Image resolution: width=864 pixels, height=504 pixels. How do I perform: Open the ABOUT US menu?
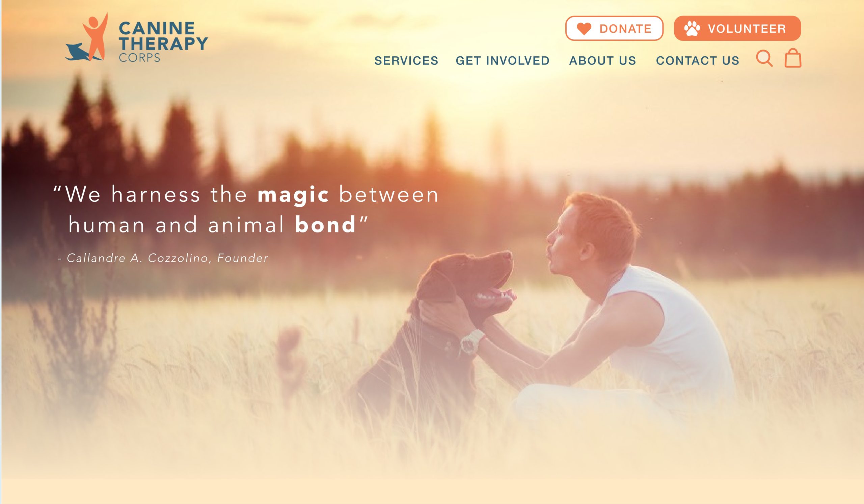(603, 61)
